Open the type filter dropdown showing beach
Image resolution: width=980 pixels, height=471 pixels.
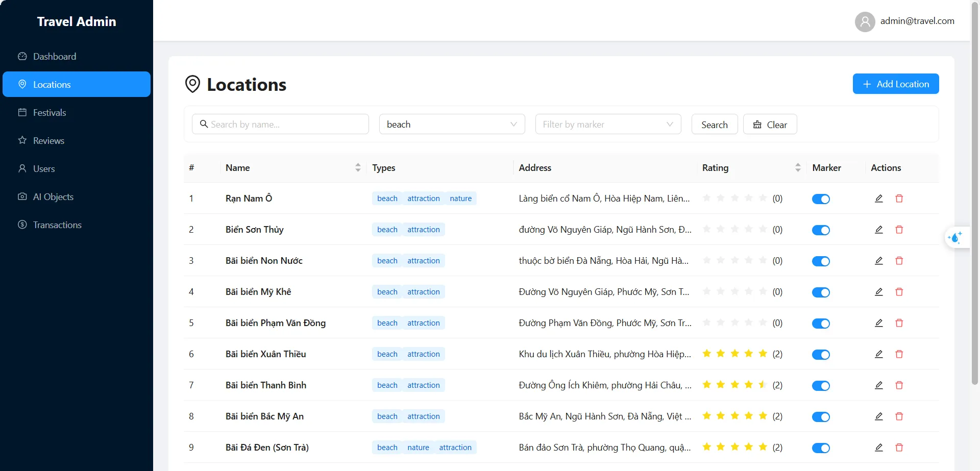(x=452, y=124)
